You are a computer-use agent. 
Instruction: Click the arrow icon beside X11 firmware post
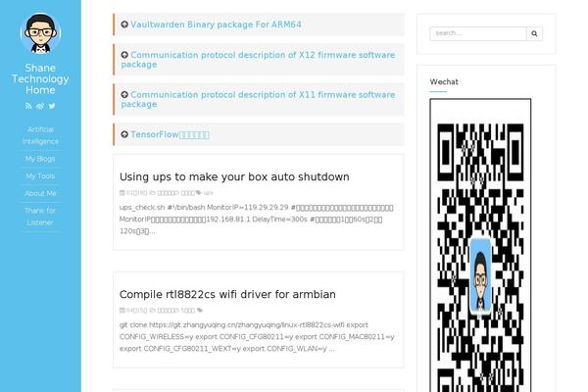[124, 94]
